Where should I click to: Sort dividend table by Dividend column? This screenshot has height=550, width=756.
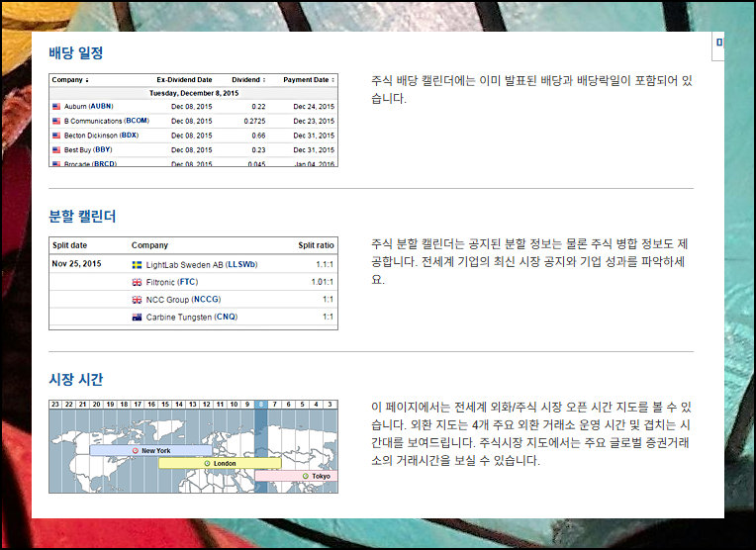click(x=248, y=80)
